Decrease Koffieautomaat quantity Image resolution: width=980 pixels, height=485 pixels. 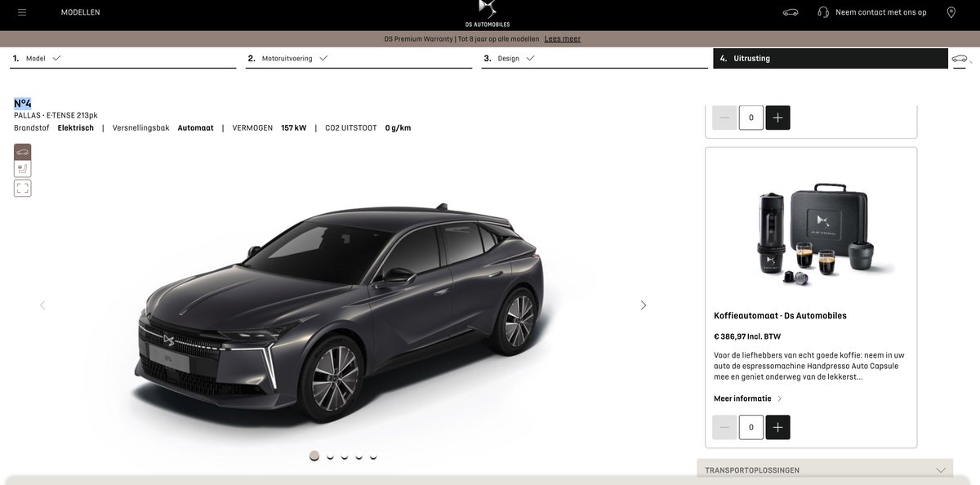point(724,427)
